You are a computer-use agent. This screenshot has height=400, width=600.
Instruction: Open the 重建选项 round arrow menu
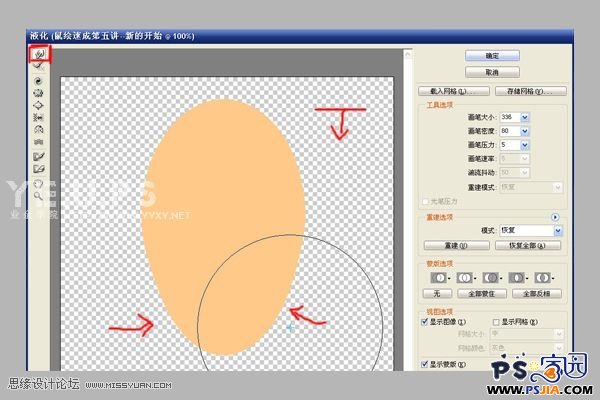[x=555, y=217]
